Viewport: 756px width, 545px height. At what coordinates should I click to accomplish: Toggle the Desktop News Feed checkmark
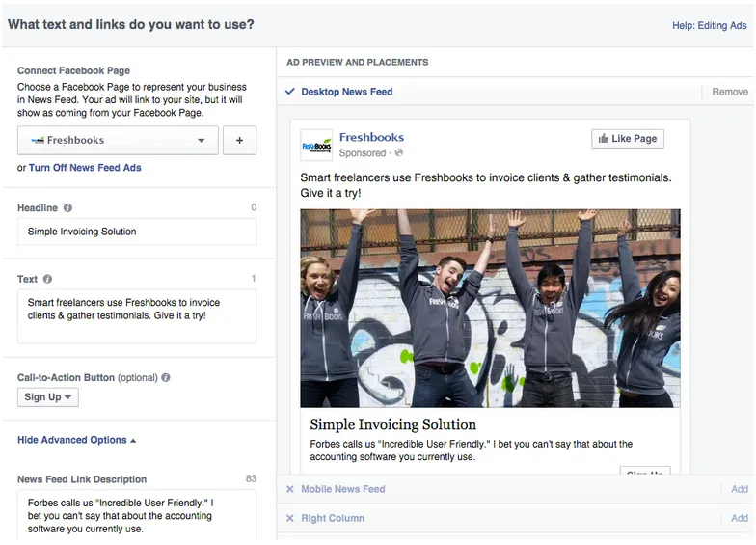pos(290,92)
